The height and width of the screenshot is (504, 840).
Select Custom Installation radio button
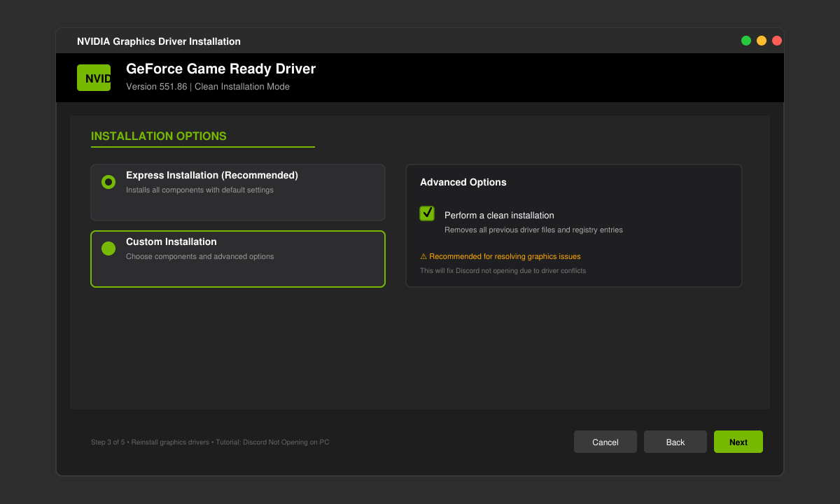(x=108, y=248)
